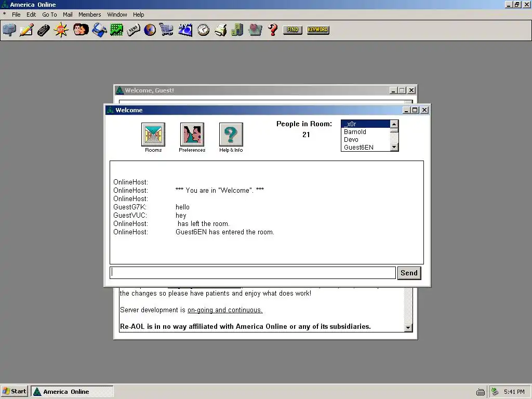Screen dimensions: 532x399
Task: Open chat Preferences icon
Action: (192, 135)
